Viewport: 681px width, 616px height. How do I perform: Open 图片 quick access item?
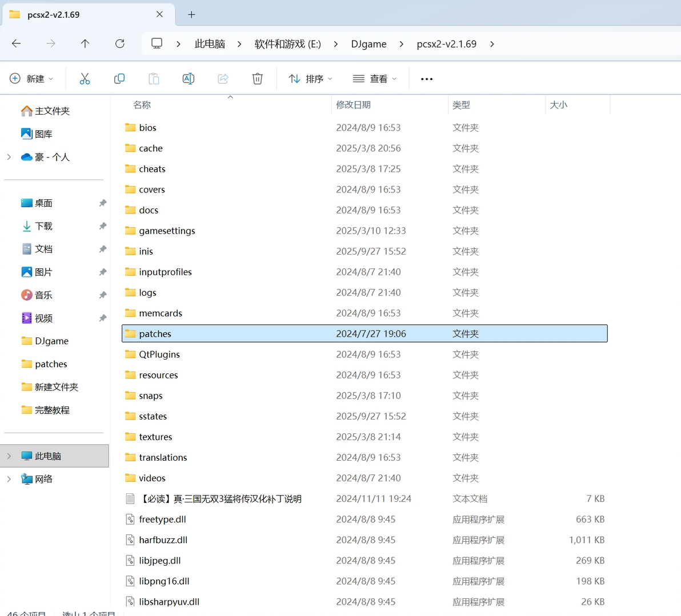coord(37,272)
